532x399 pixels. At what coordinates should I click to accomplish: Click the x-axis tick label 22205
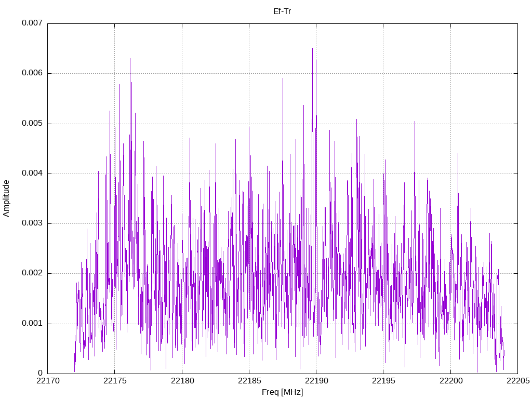coord(518,381)
